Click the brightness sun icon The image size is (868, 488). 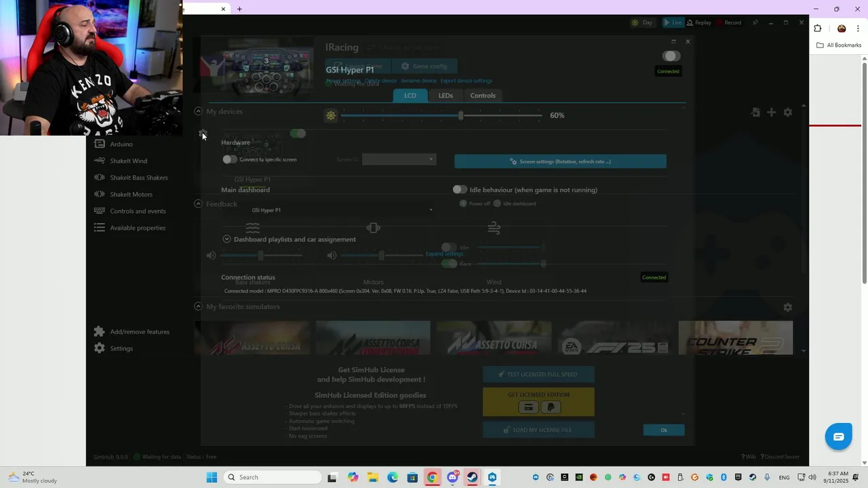point(330,115)
